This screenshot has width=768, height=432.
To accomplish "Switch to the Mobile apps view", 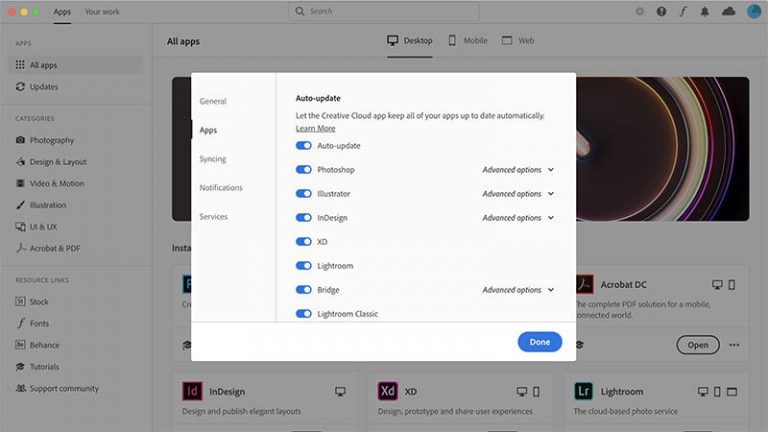I will tap(468, 40).
